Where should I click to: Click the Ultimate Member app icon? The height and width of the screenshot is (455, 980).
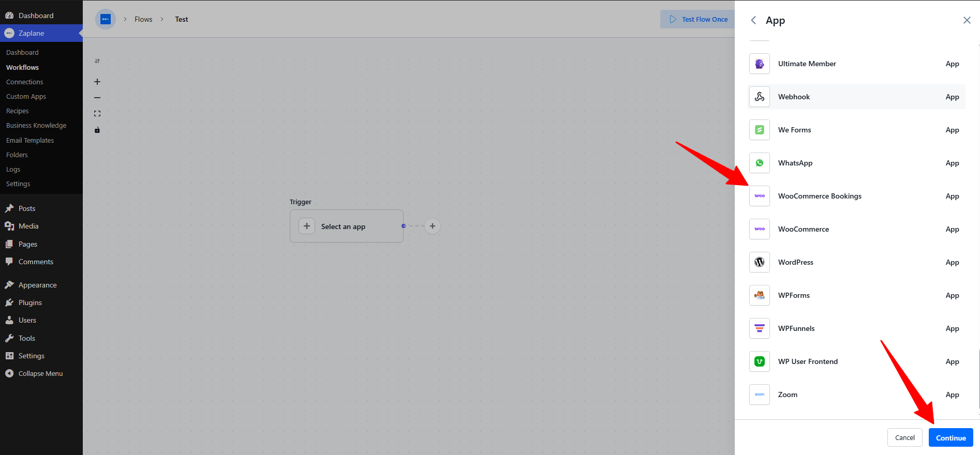click(x=760, y=64)
